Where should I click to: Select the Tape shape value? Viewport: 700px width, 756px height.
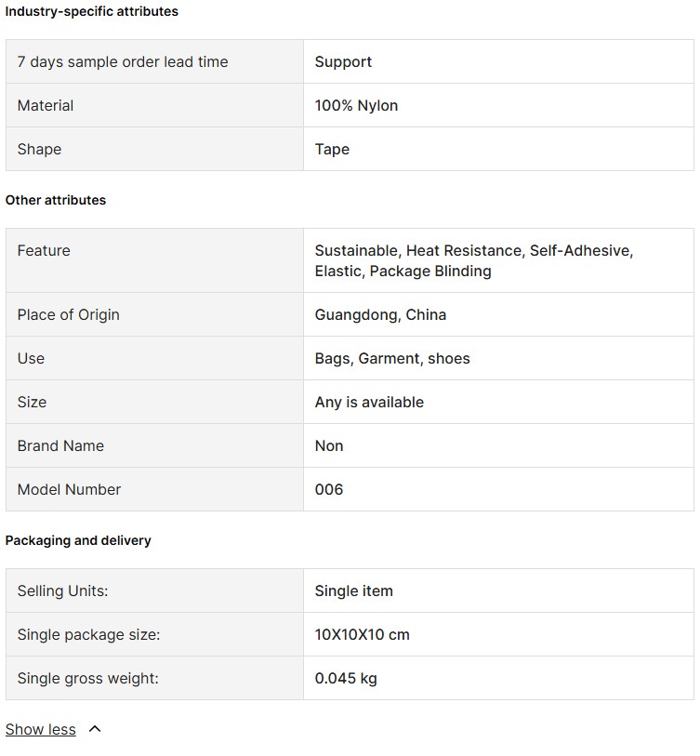click(332, 150)
